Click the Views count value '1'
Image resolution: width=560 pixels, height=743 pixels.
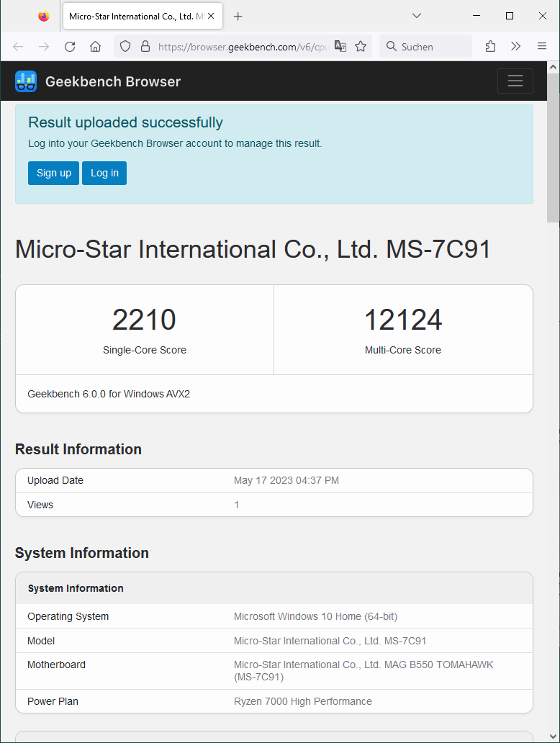pos(236,505)
